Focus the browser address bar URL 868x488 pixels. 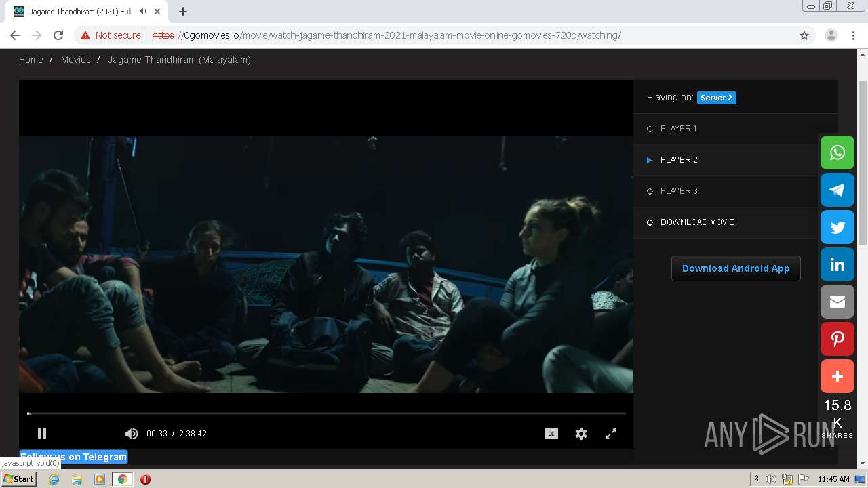point(387,35)
